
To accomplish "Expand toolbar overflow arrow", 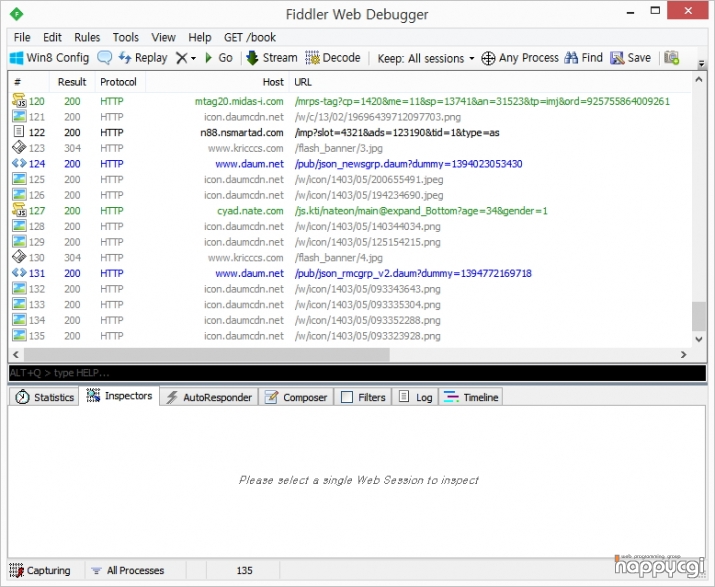I will 701,64.
